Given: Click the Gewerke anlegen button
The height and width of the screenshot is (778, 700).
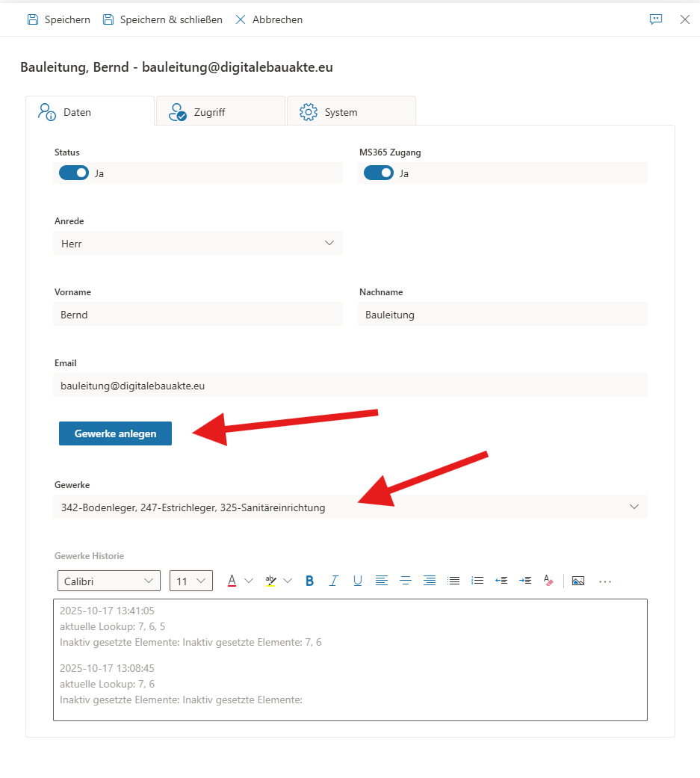Looking at the screenshot, I should tap(115, 433).
